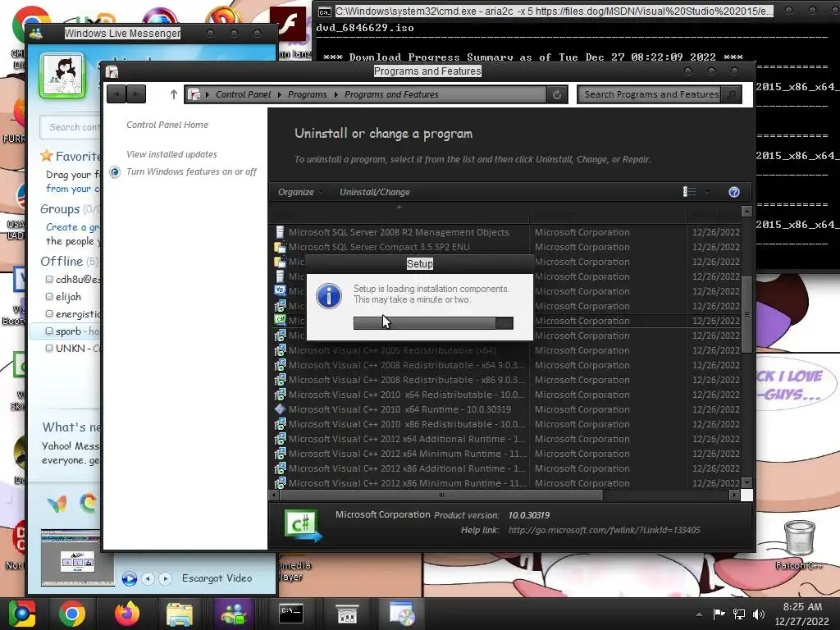Open Firefox from the taskbar
The image size is (840, 630).
pyautogui.click(x=127, y=614)
